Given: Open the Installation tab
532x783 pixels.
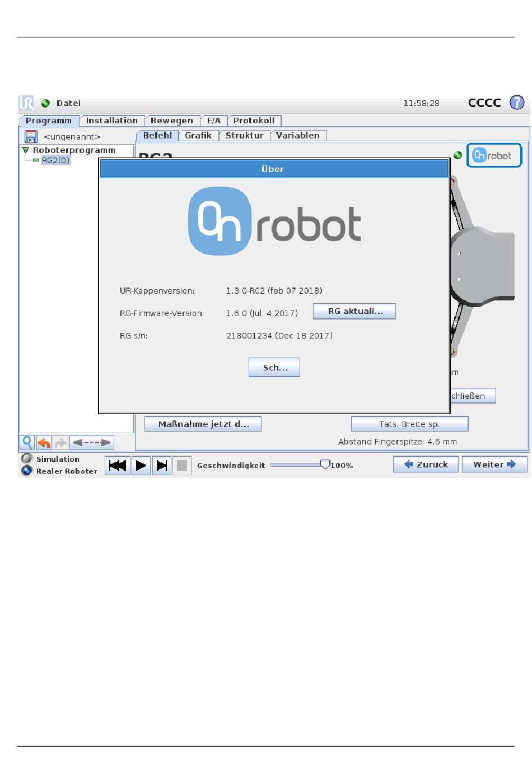Looking at the screenshot, I should pos(111,121).
